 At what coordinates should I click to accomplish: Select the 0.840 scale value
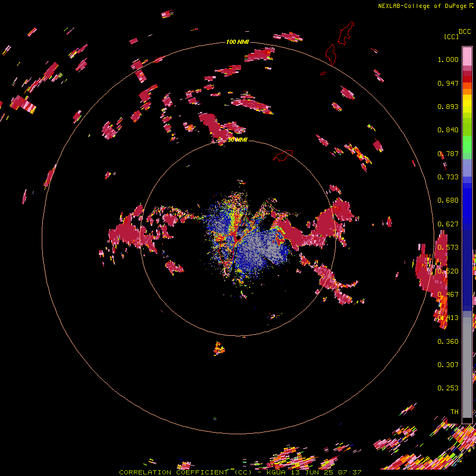pyautogui.click(x=448, y=130)
